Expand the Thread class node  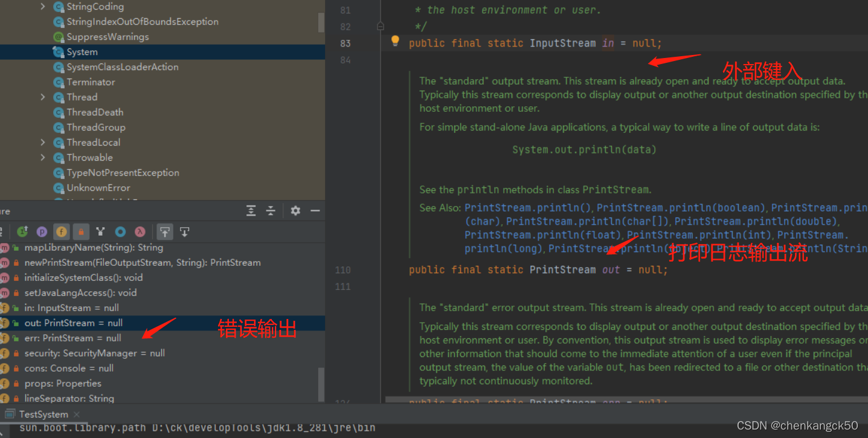pos(43,97)
